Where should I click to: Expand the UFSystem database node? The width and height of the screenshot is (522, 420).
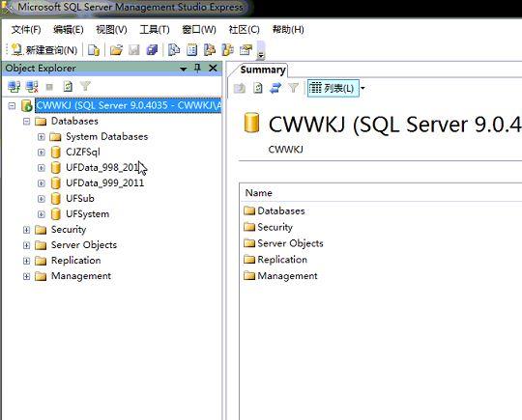pyautogui.click(x=42, y=214)
